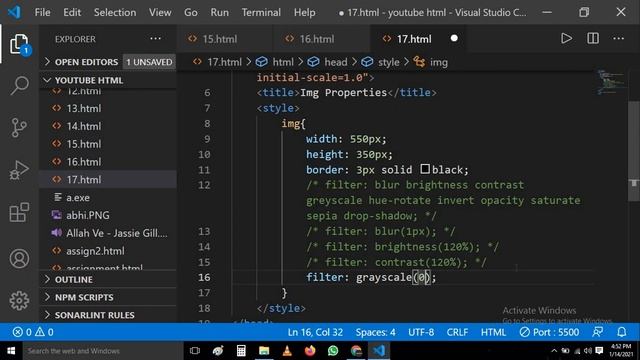Click the errors and warnings indicator
The image size is (640, 360).
click(33, 332)
